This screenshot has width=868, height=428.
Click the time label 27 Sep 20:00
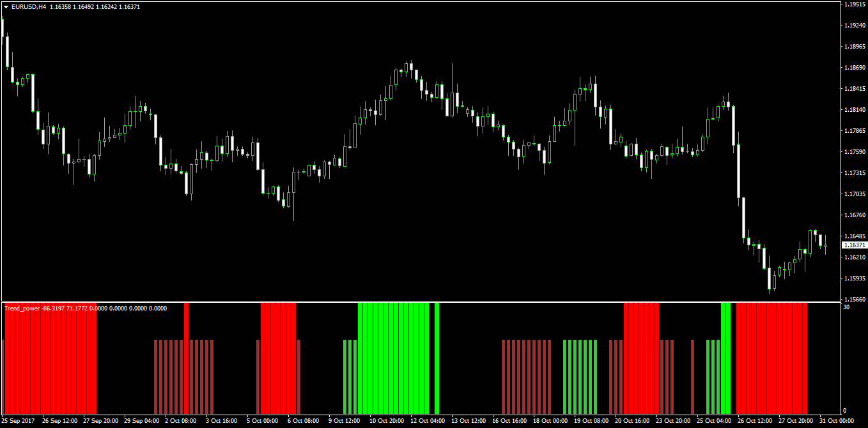click(100, 422)
